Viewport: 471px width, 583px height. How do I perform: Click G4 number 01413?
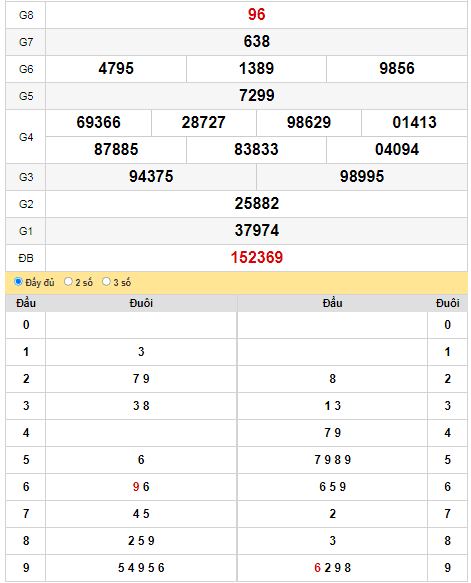pos(414,122)
